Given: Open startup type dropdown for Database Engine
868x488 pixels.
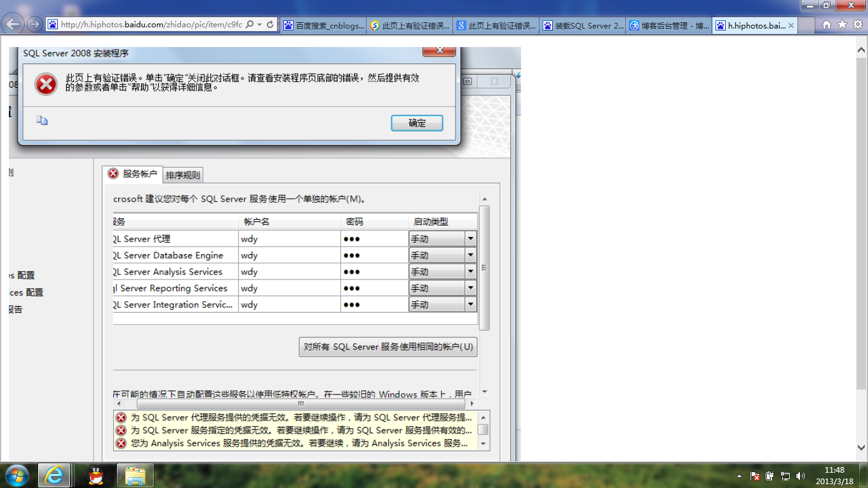Looking at the screenshot, I should (x=470, y=255).
